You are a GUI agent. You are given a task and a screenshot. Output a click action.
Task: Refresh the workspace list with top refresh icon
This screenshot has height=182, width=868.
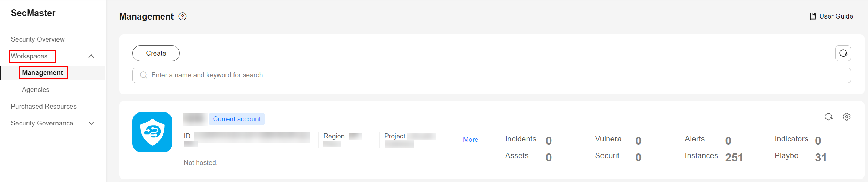coord(843,53)
